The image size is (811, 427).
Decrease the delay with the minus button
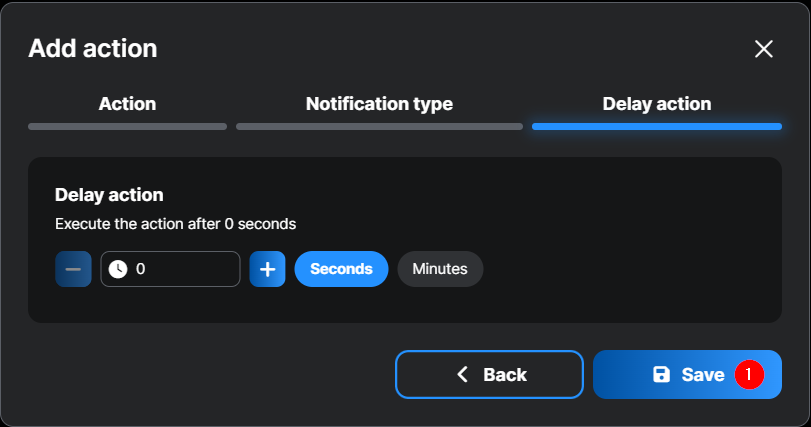click(x=73, y=269)
